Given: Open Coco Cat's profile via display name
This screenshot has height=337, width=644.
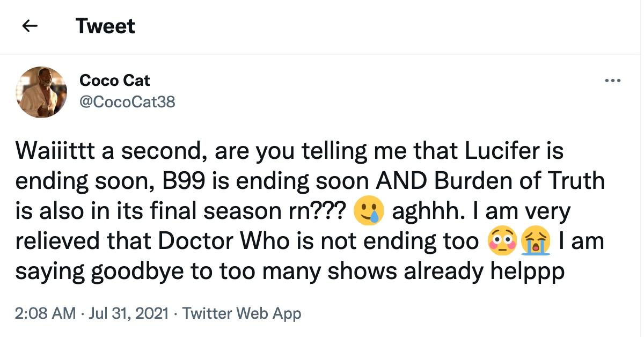Looking at the screenshot, I should 115,80.
